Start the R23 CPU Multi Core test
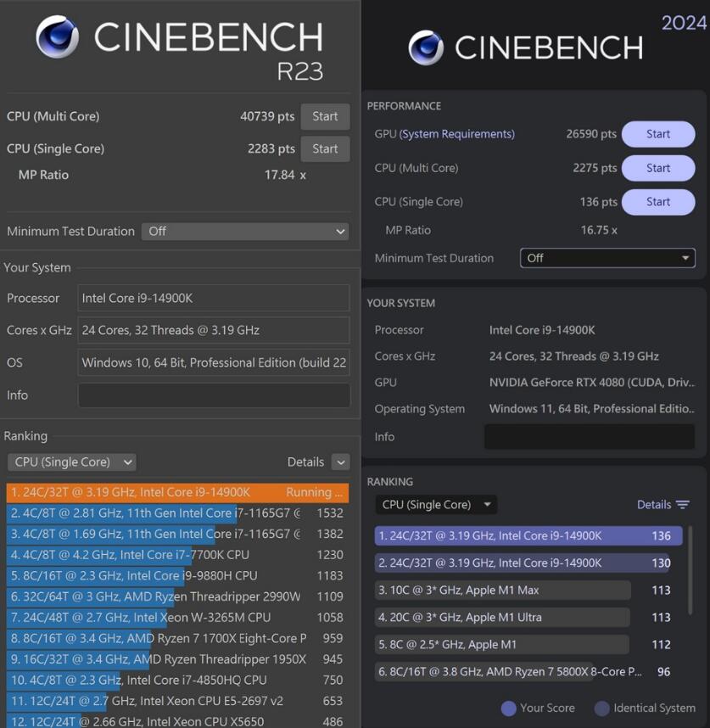The width and height of the screenshot is (710, 728). tap(325, 116)
